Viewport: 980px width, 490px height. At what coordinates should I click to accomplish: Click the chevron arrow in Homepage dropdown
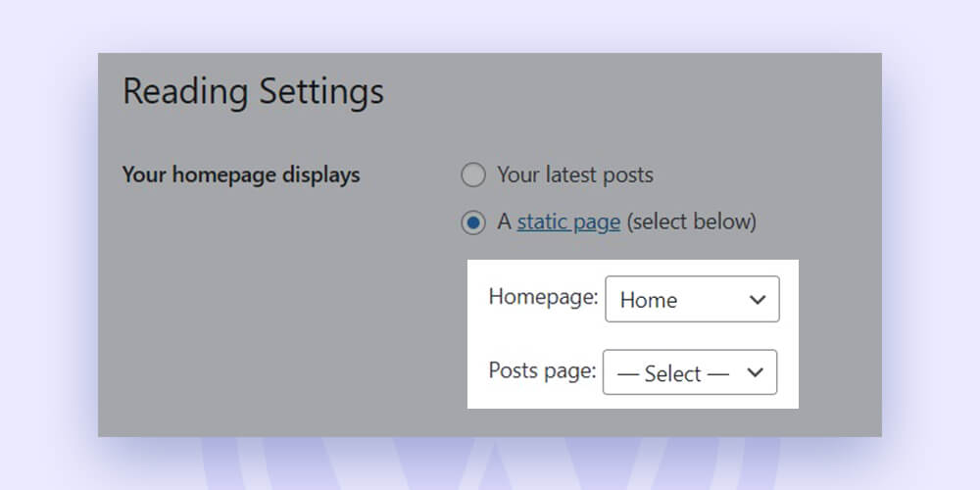tap(758, 300)
